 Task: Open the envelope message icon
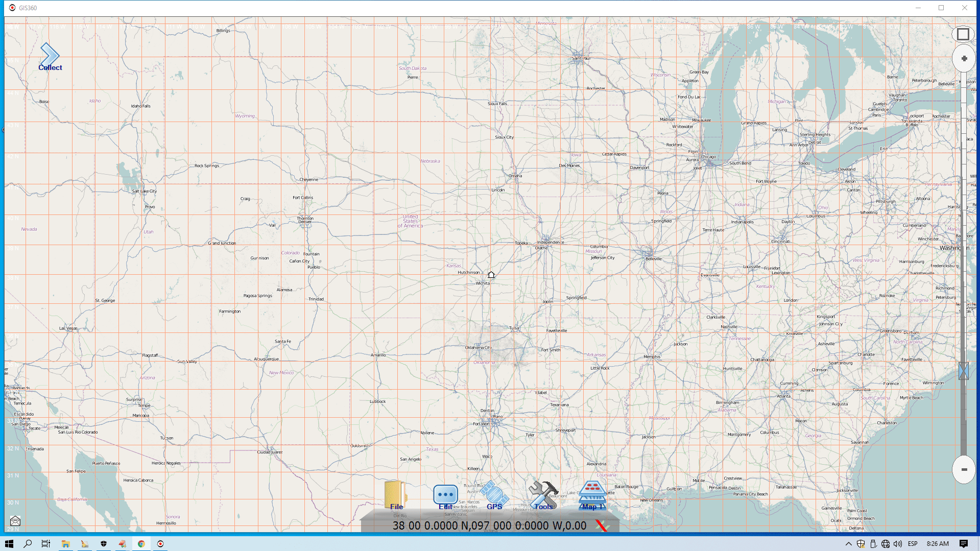[x=15, y=521]
